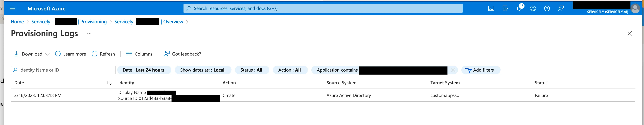Click the customappsso target cell
This screenshot has height=125, width=644.
click(444, 96)
